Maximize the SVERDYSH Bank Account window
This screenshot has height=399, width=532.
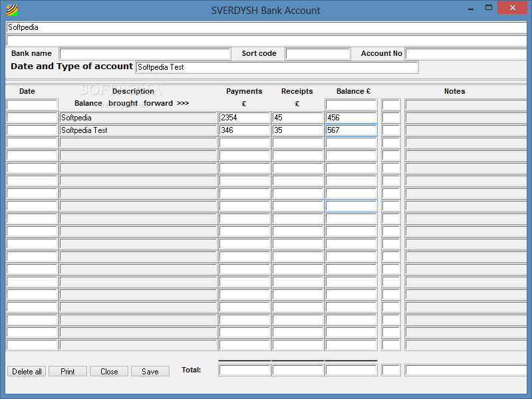tap(489, 8)
